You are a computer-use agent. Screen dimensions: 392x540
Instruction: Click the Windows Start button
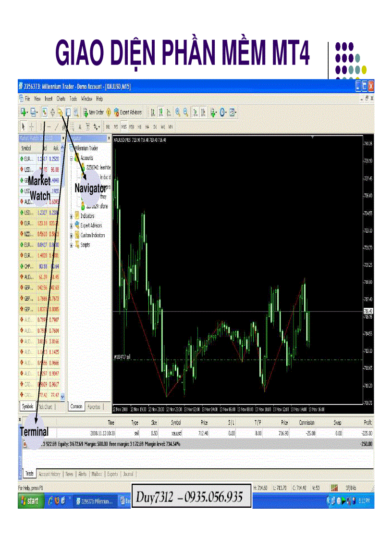pyautogui.click(x=30, y=501)
